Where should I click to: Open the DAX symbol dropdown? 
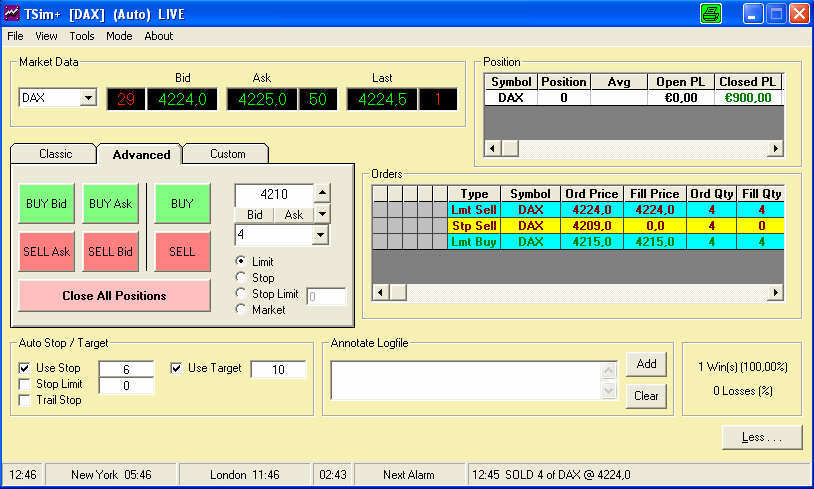coord(87,98)
